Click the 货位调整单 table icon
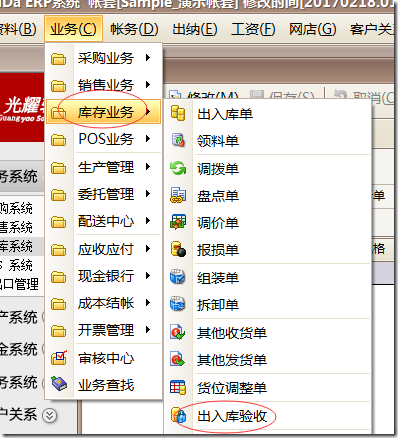This screenshot has width=398, height=438. 178,387
